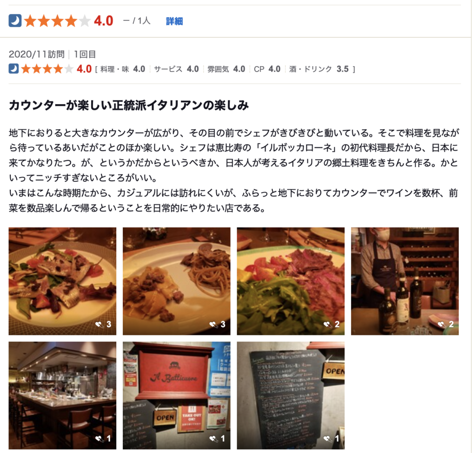Click the large orange star rating row
This screenshot has height=453, width=476.
pyautogui.click(x=57, y=21)
